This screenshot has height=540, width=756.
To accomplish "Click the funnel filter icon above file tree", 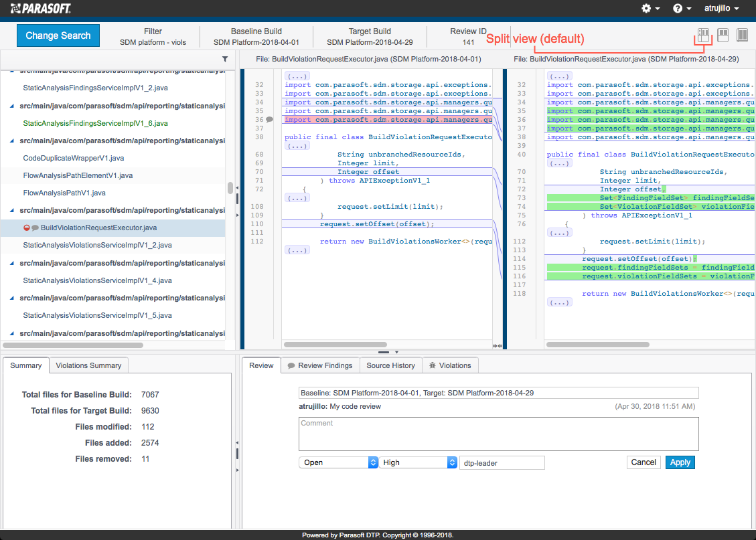I will pyautogui.click(x=225, y=59).
